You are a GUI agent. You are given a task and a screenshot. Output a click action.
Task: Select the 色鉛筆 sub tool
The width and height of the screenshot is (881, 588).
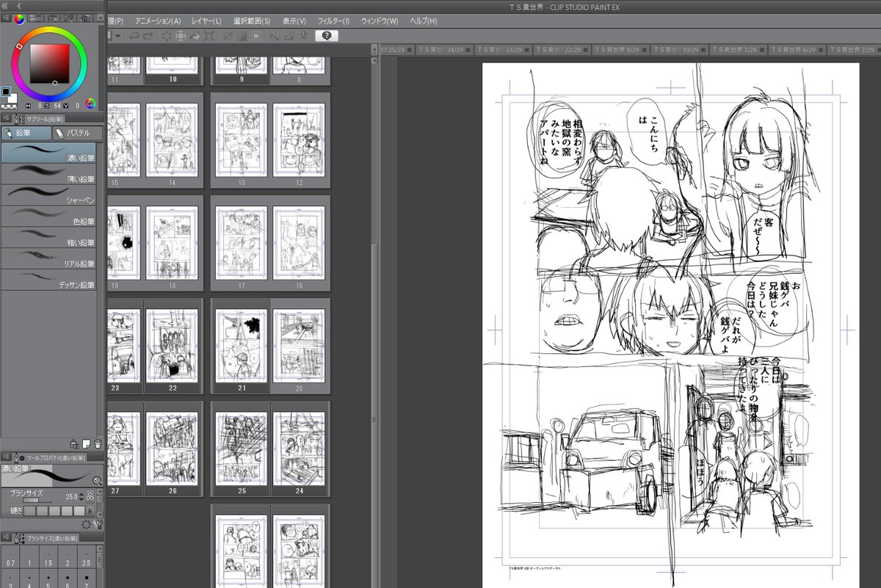[x=48, y=217]
